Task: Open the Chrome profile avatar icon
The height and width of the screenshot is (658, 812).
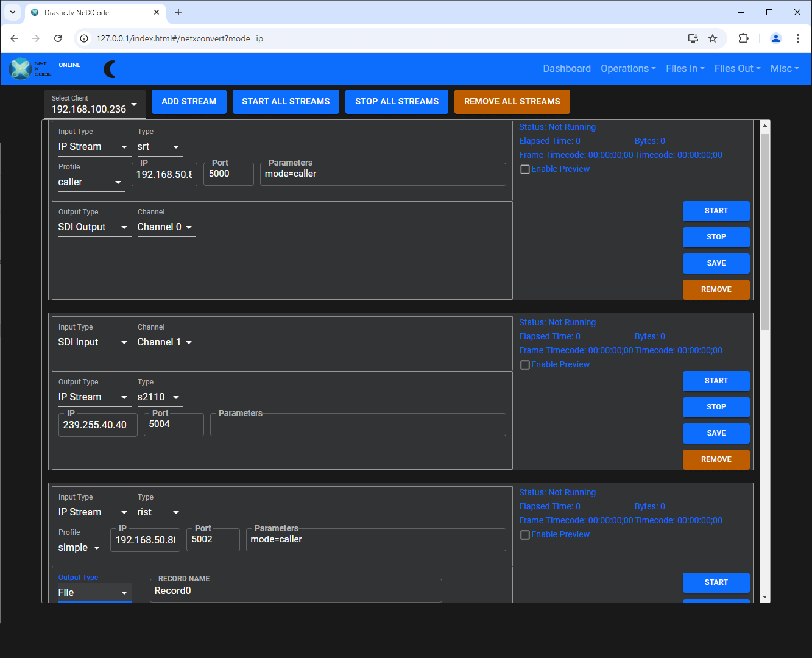Action: point(775,38)
